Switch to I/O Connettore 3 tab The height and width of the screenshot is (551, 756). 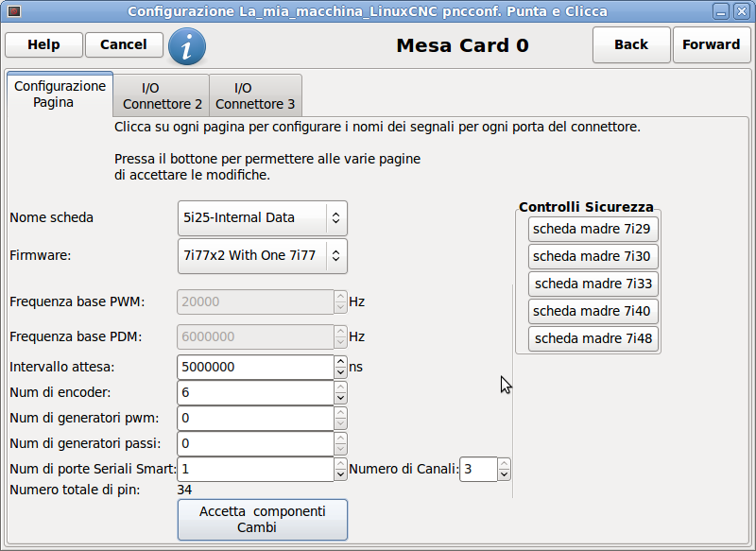(255, 95)
